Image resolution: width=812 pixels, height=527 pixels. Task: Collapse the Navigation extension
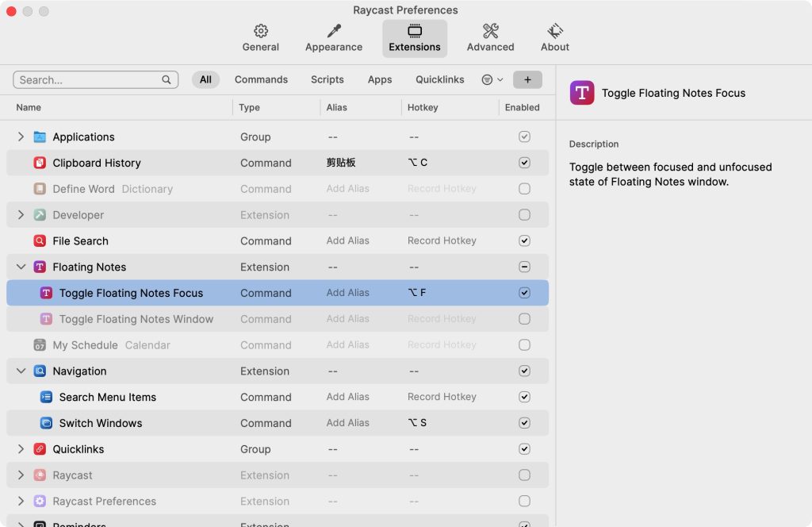21,371
